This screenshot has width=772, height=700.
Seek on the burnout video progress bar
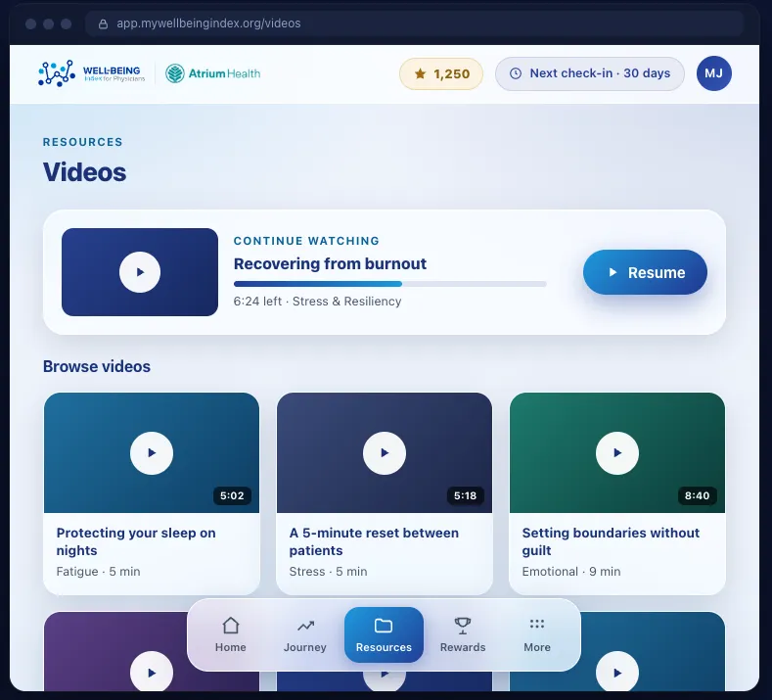click(390, 284)
